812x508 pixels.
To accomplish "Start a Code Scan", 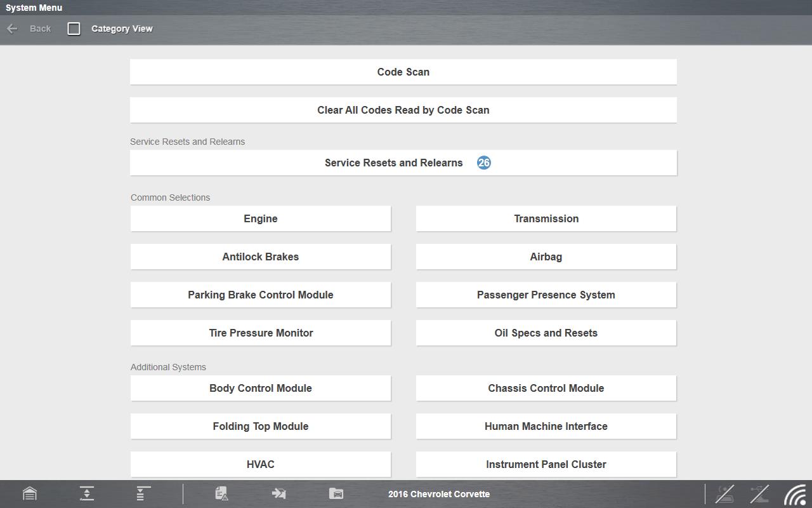I will 403,72.
